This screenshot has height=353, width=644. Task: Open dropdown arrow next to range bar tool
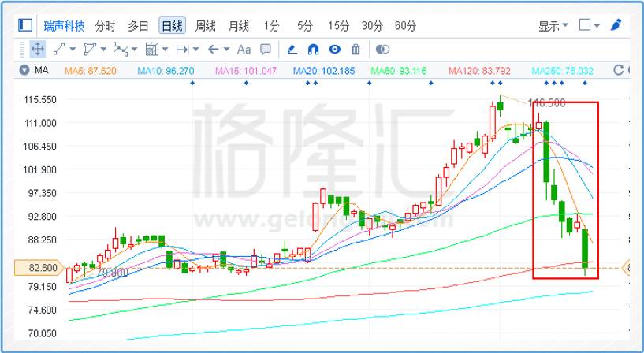pos(195,50)
